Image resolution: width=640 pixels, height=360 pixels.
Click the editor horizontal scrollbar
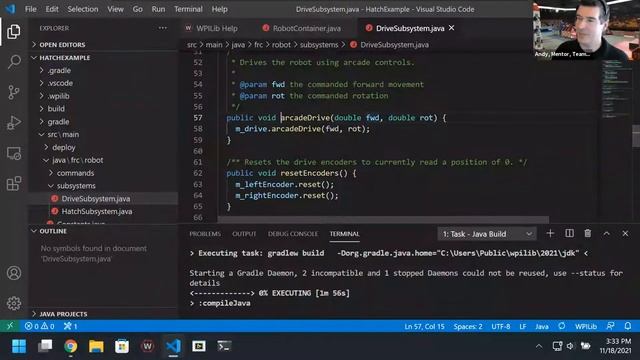pyautogui.click(x=383, y=220)
